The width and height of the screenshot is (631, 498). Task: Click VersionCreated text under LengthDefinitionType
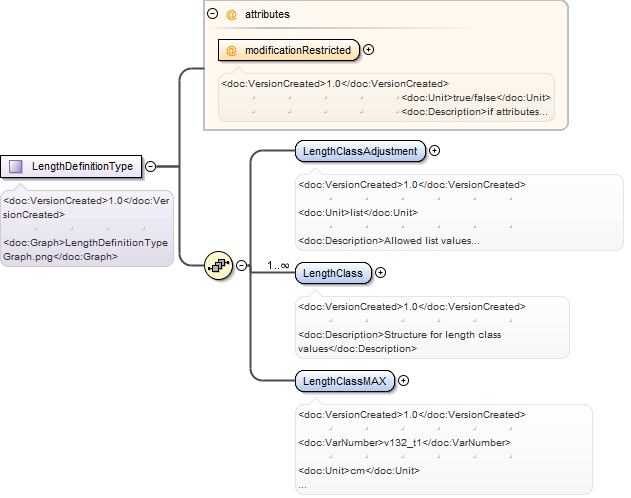[86, 208]
